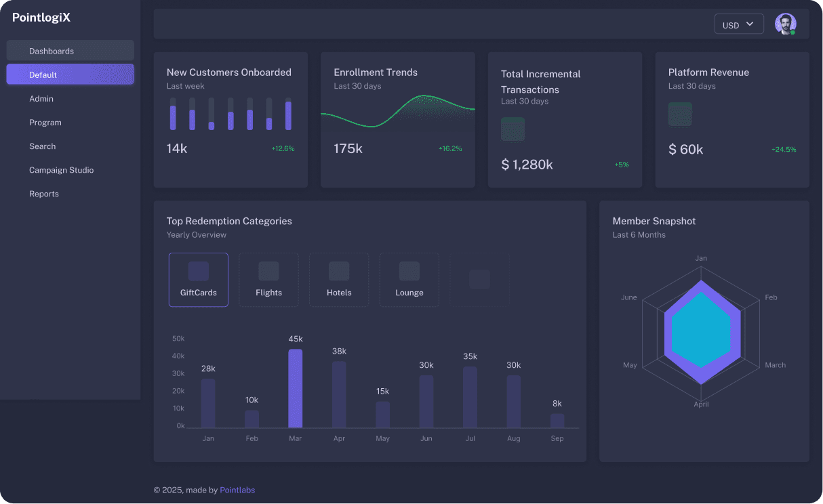Click the Feb 10k bar
Screen dimensions: 823x504
pyautogui.click(x=252, y=419)
